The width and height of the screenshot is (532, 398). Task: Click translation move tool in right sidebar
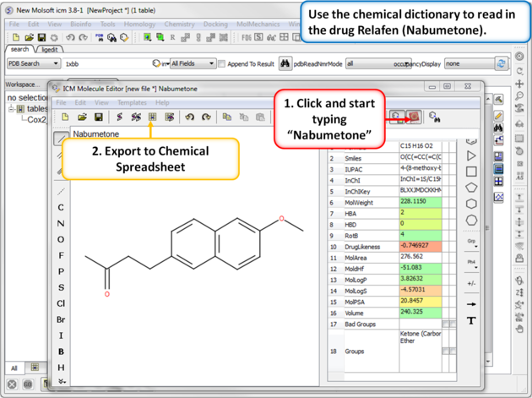pyautogui.click(x=519, y=84)
